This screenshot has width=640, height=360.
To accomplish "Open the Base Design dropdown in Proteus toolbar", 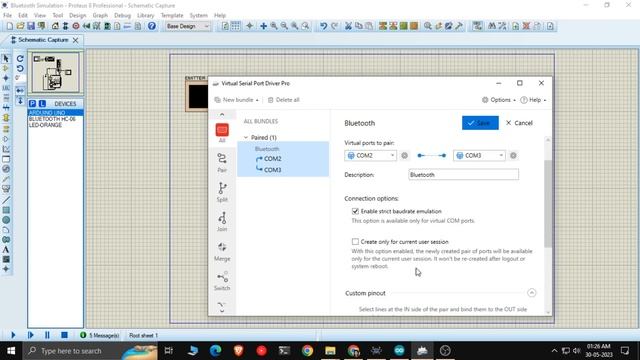I will click(x=188, y=26).
